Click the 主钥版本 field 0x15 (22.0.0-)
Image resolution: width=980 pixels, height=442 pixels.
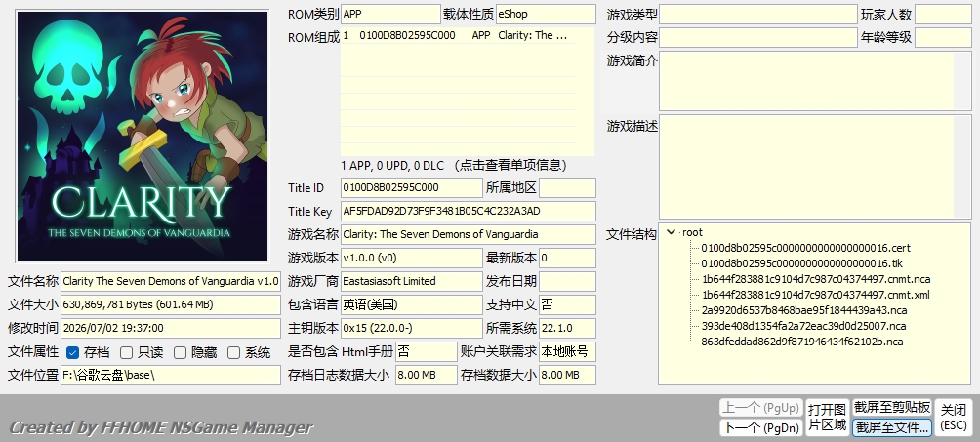tap(411, 328)
